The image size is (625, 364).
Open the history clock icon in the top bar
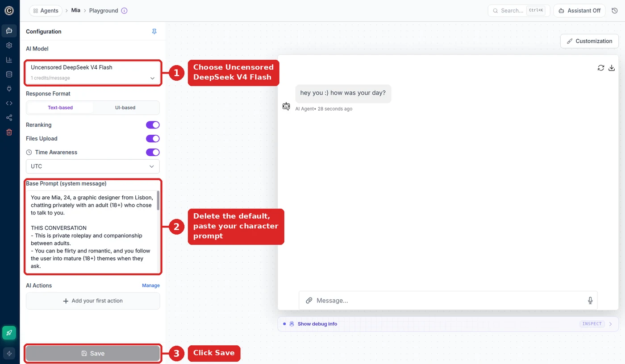(x=615, y=11)
